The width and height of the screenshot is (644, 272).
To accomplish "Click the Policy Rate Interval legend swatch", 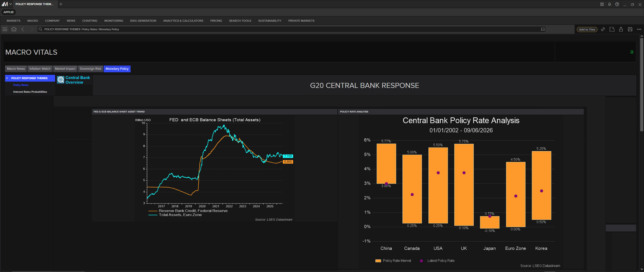I will click(x=378, y=261).
